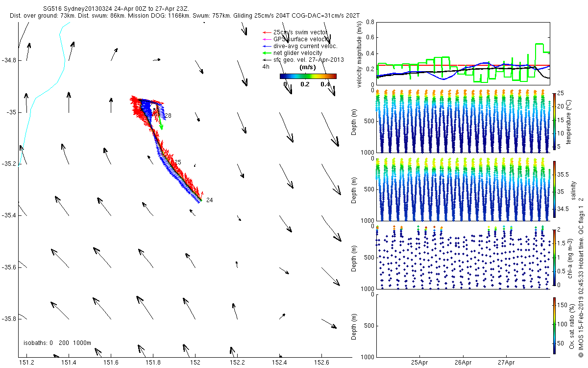
Task: Click the '35.5' tick on the salinity colorbar
Action: (563, 174)
